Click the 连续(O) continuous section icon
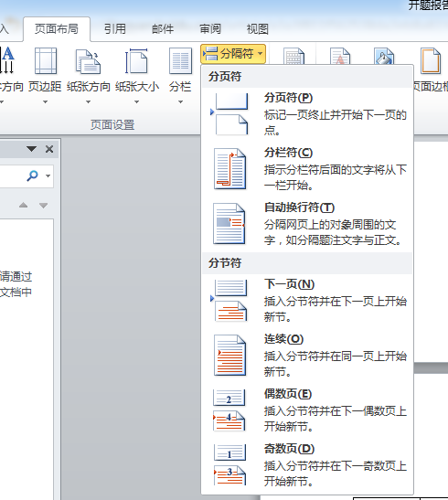This screenshot has height=500, width=448. pyautogui.click(x=229, y=356)
